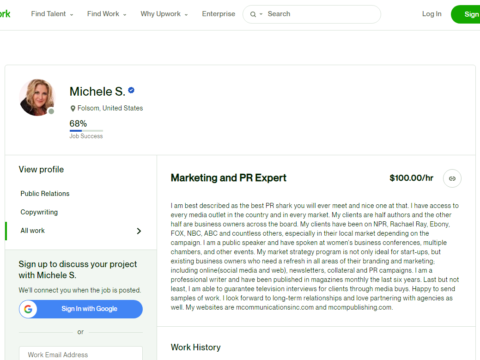
Task: Click the Upwork logo
Action: (5, 14)
